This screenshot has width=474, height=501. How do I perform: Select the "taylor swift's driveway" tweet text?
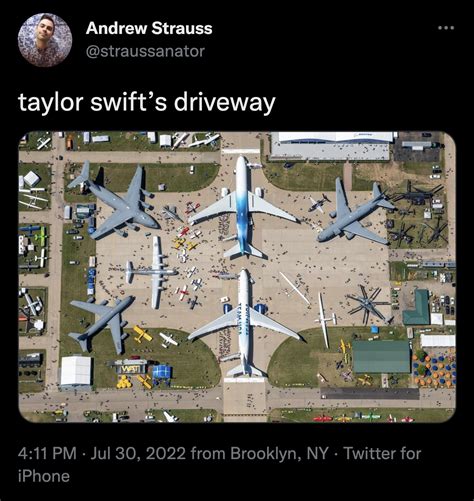[x=146, y=102]
